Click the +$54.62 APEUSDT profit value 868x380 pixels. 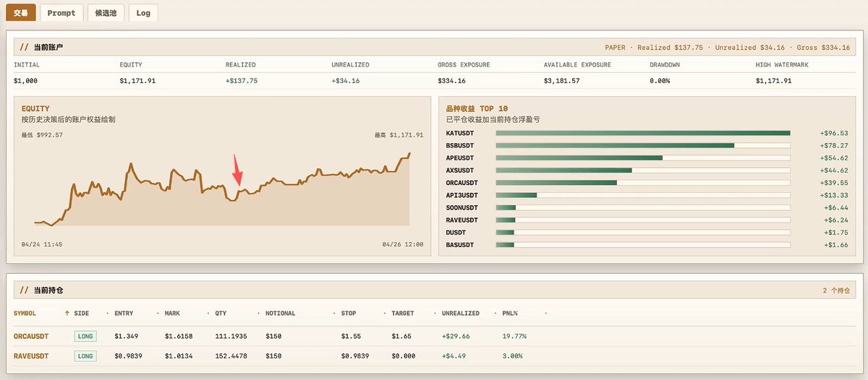click(834, 157)
